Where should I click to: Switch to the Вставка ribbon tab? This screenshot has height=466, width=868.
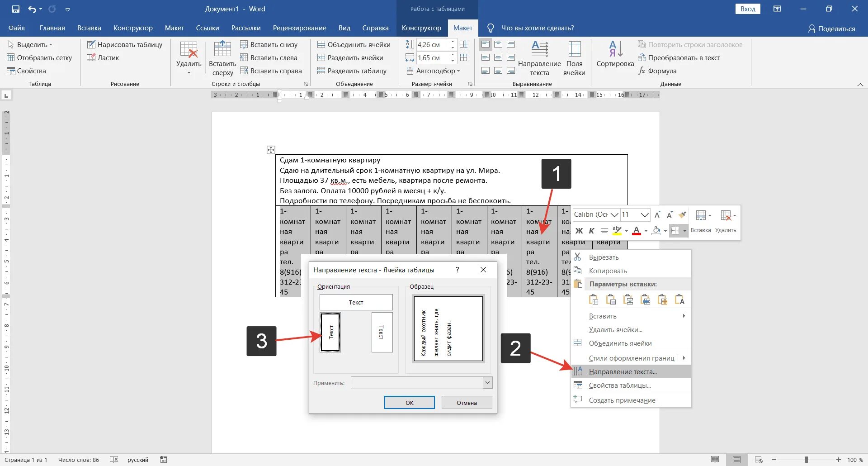89,28
